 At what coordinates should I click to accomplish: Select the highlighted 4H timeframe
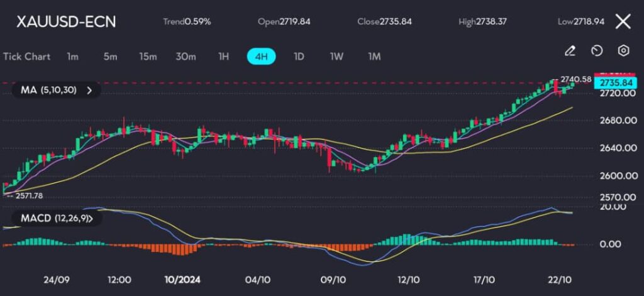(261, 57)
